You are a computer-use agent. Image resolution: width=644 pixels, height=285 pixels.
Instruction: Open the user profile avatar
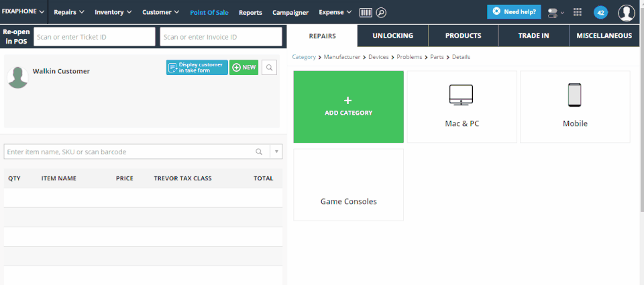tap(627, 13)
